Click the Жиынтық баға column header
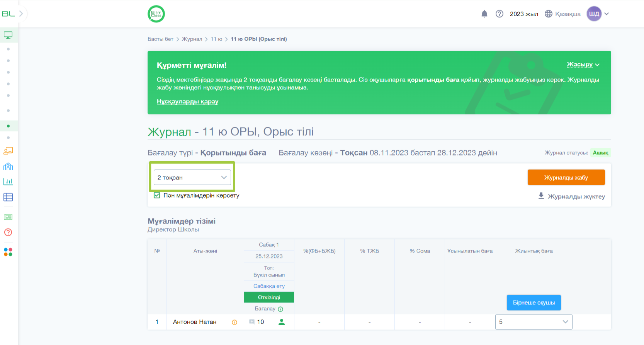This screenshot has height=345, width=644. [x=534, y=251]
